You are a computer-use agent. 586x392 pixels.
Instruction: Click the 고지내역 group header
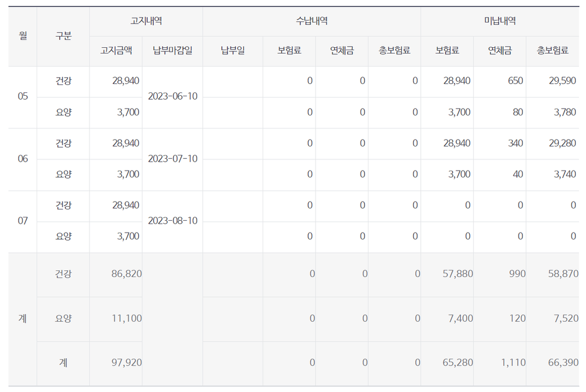(146, 21)
